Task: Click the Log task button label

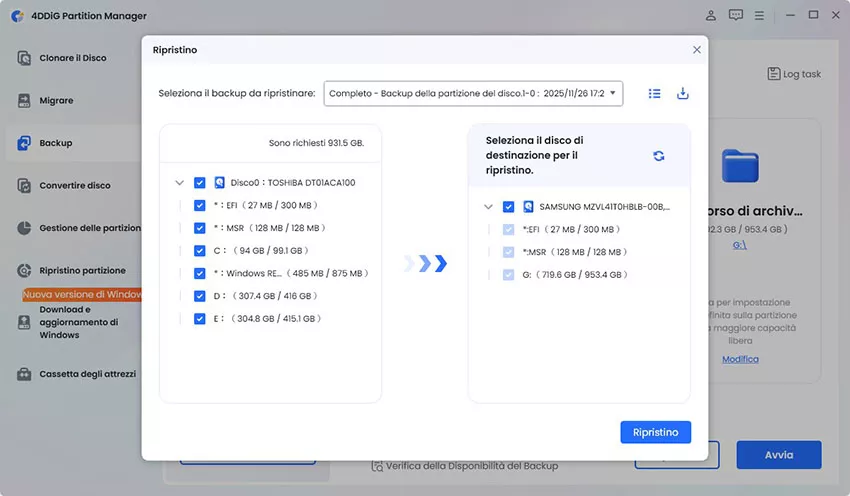Action: pyautogui.click(x=802, y=74)
